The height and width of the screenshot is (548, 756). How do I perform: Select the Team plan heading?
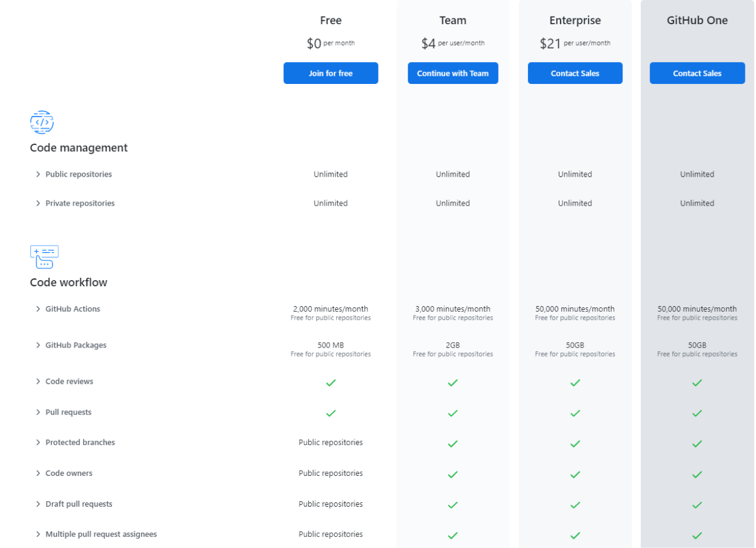click(x=453, y=21)
